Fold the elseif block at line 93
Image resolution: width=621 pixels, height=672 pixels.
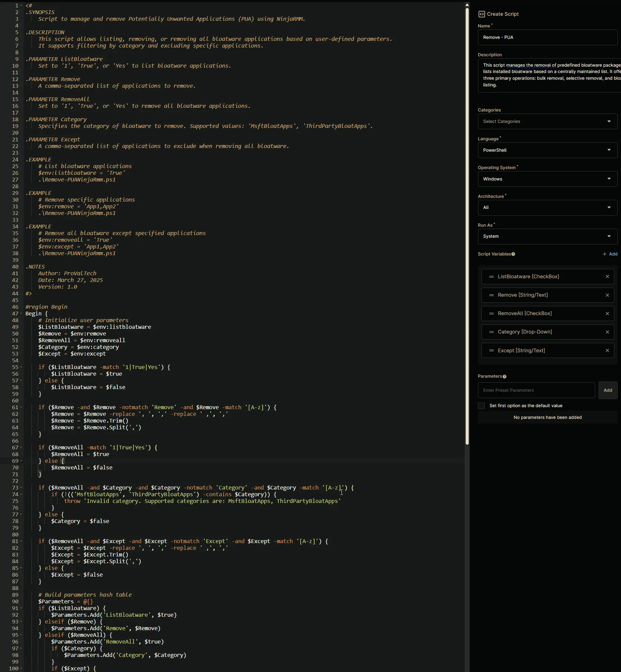point(21,621)
